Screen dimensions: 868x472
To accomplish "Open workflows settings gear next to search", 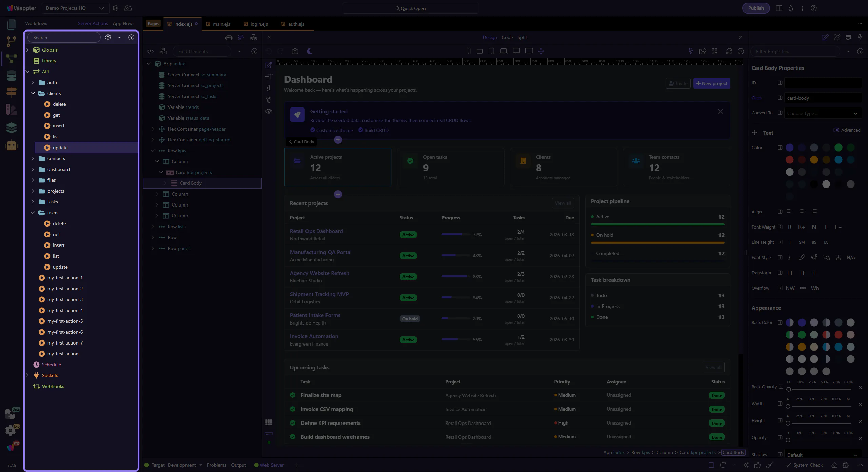I will [x=108, y=38].
